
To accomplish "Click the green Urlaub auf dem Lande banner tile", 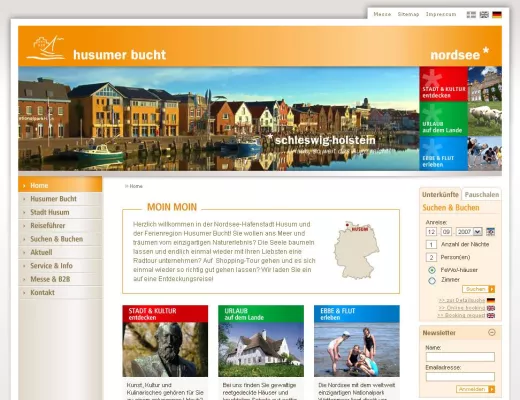I will pos(444,119).
